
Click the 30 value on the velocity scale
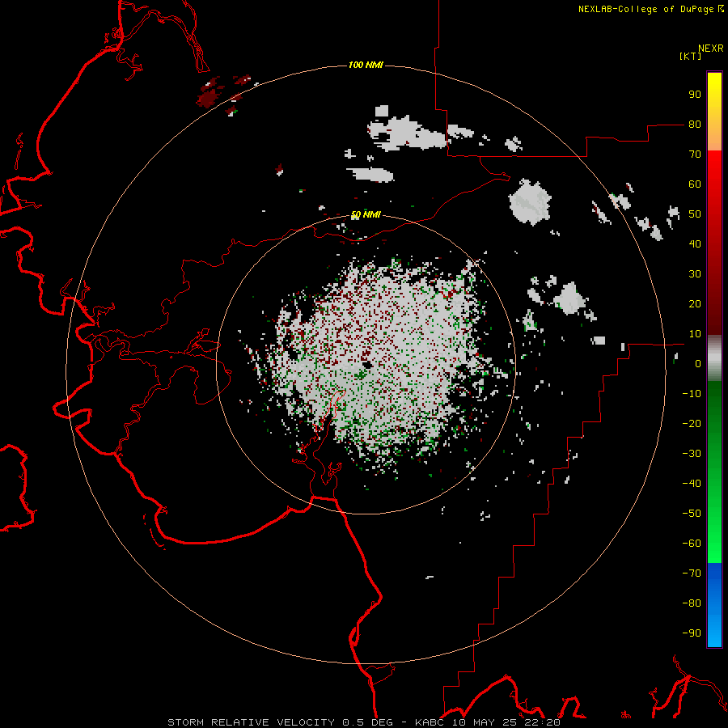tap(695, 274)
